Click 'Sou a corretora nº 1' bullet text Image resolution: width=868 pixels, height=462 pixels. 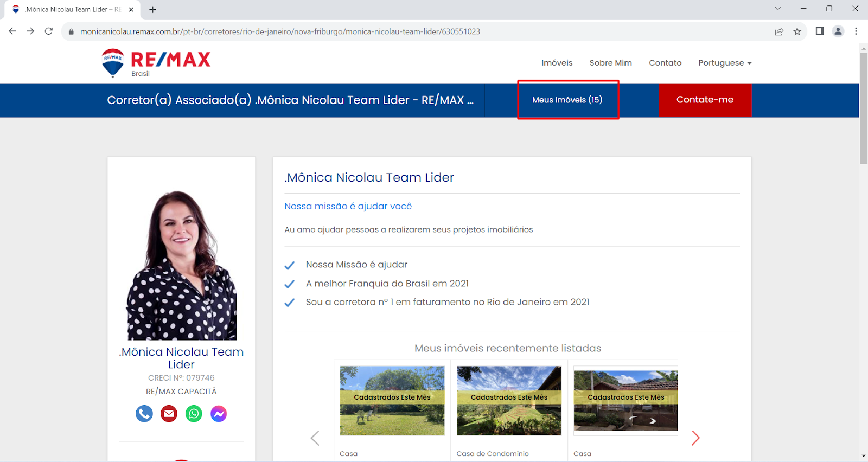pyautogui.click(x=448, y=302)
